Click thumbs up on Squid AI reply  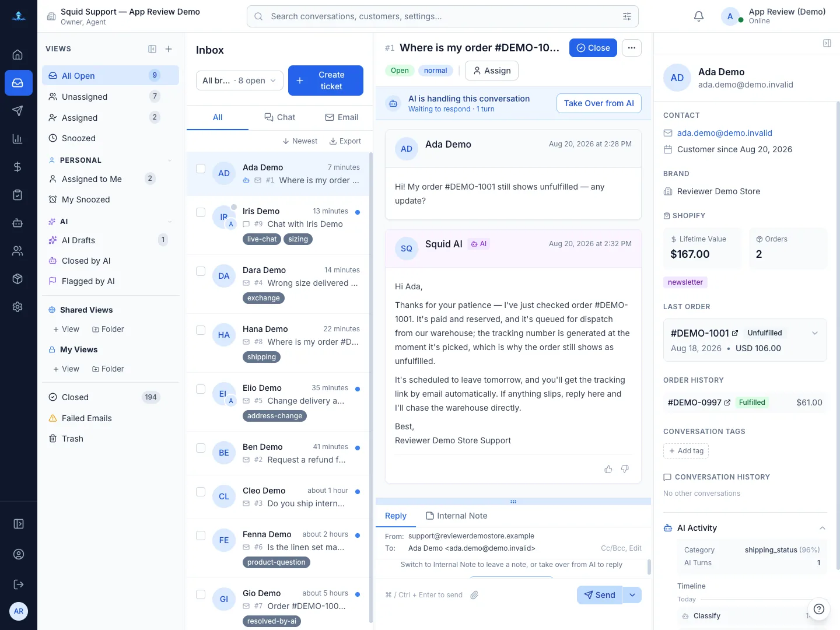pos(608,469)
